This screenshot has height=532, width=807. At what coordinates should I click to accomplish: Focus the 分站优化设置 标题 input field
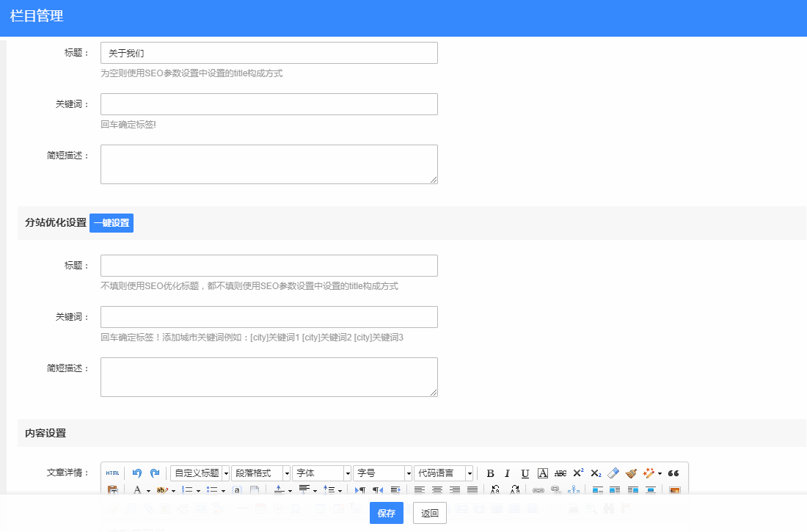[269, 266]
